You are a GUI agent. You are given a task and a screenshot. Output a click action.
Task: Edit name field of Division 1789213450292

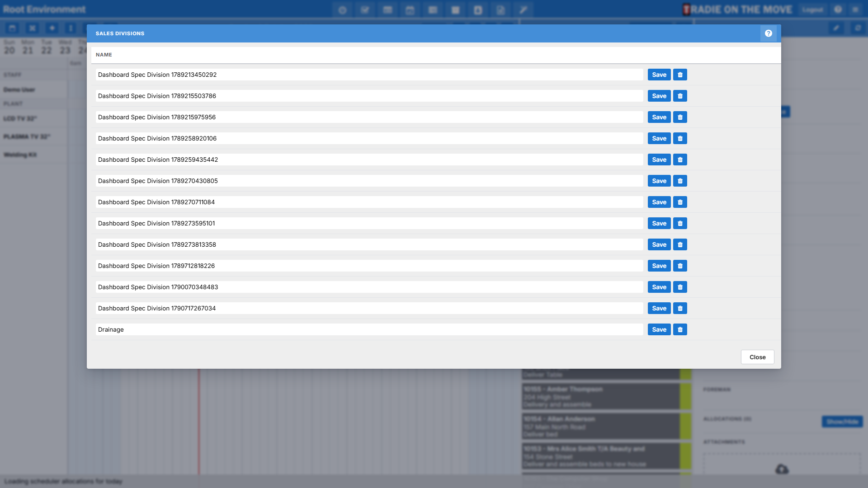click(369, 75)
